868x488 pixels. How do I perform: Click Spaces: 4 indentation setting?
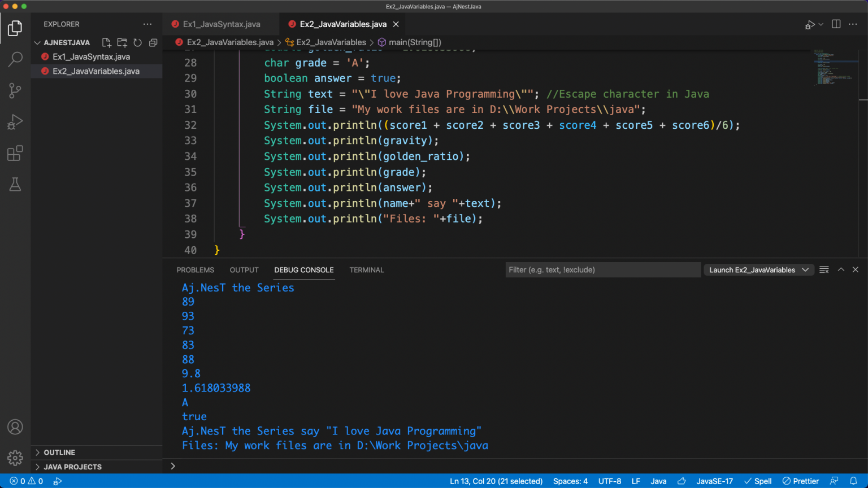[570, 481]
